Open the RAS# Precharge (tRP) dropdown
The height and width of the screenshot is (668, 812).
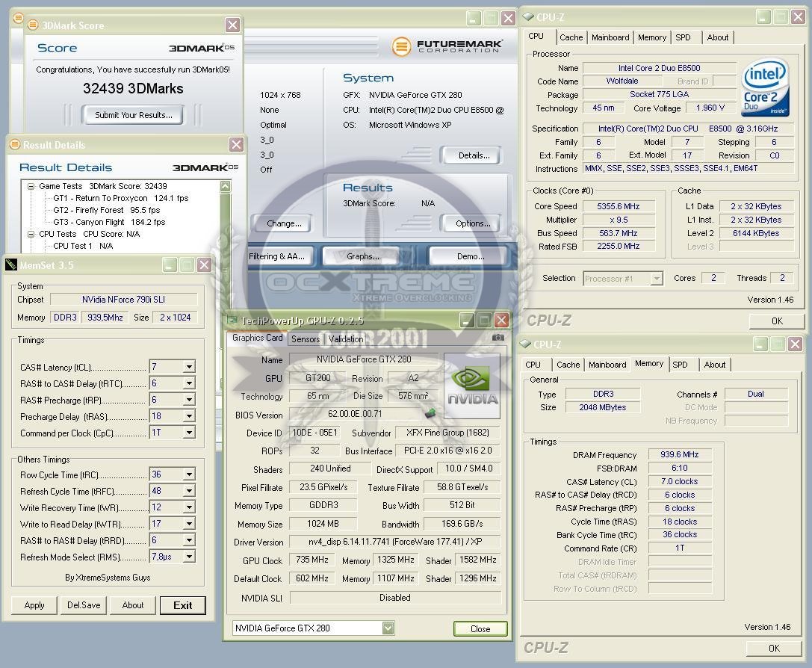click(189, 400)
